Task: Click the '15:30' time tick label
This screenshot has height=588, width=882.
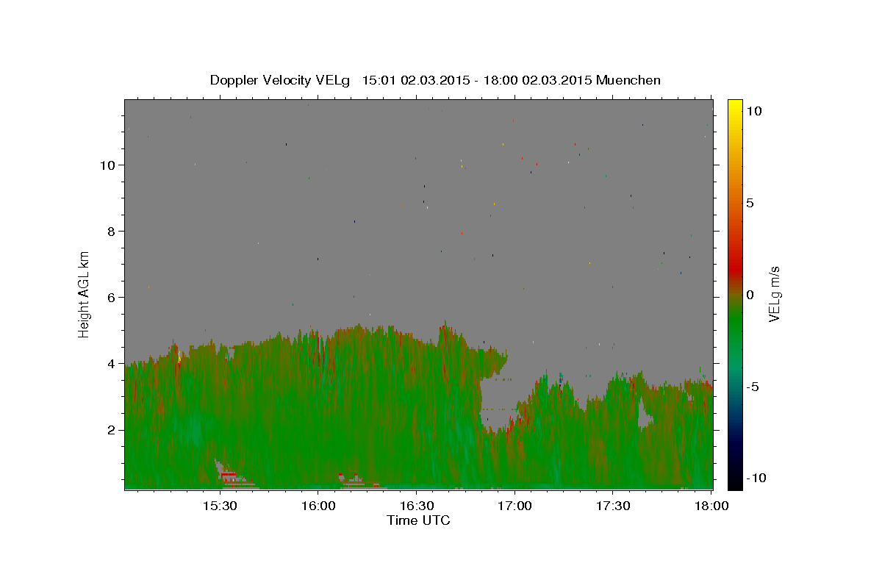Action: coord(219,506)
